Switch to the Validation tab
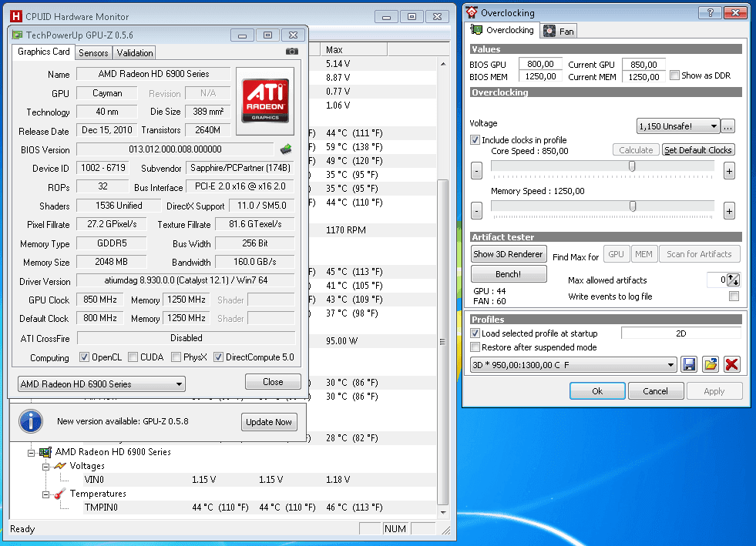Viewport: 756px width, 546px height. pyautogui.click(x=135, y=53)
